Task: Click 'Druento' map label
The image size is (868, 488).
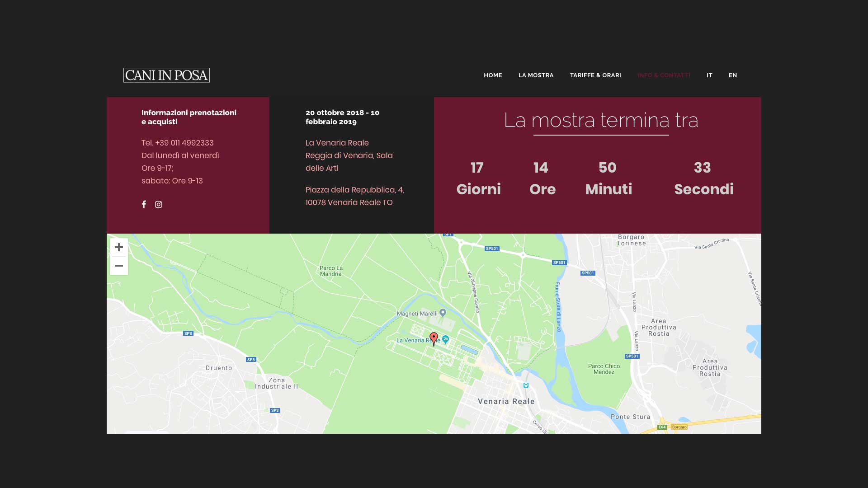Action: [219, 368]
